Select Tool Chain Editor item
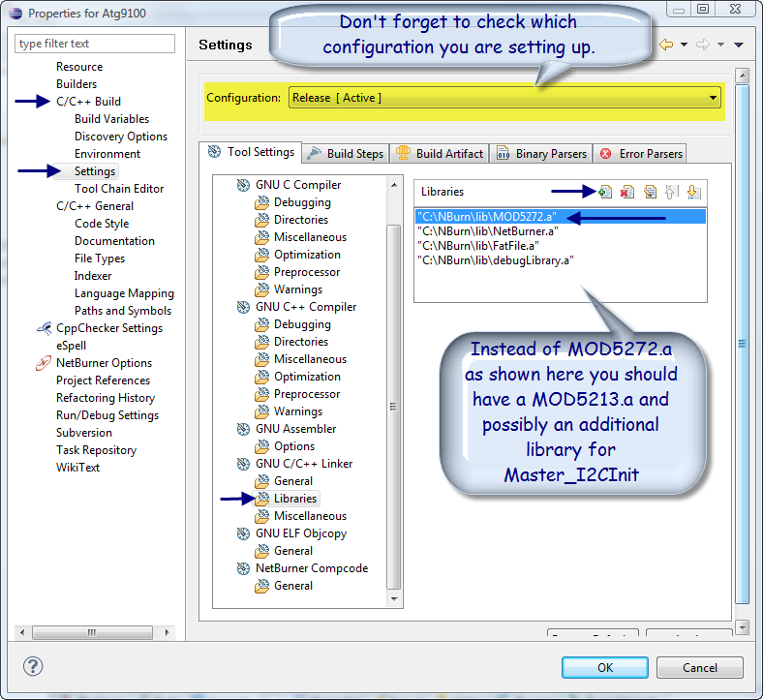The height and width of the screenshot is (700, 763). pos(119,189)
